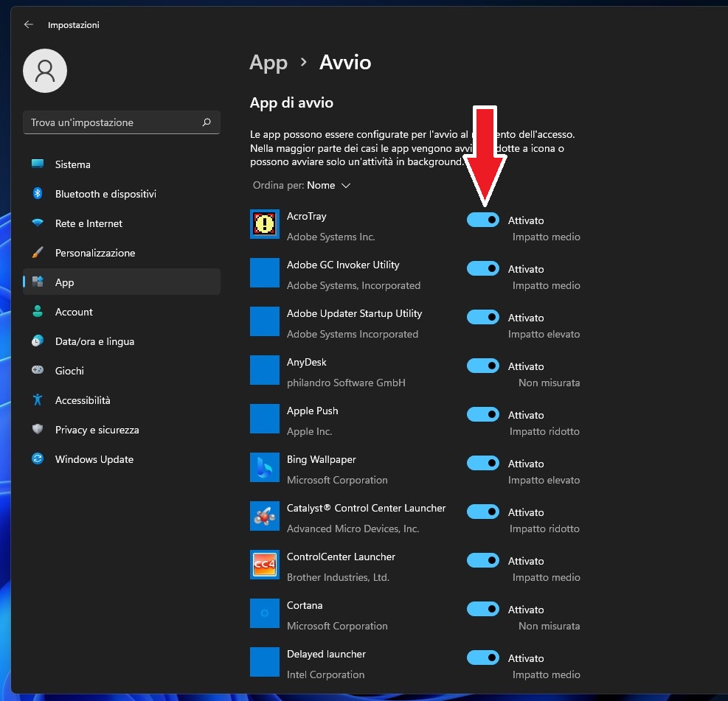Click the Adobe Updater Startup Utility icon
Image resolution: width=728 pixels, height=701 pixels.
click(265, 321)
